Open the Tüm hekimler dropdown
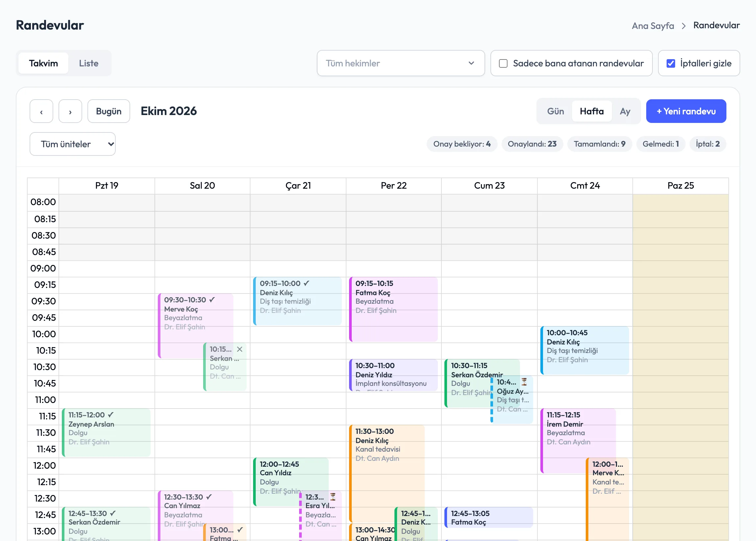 (400, 63)
